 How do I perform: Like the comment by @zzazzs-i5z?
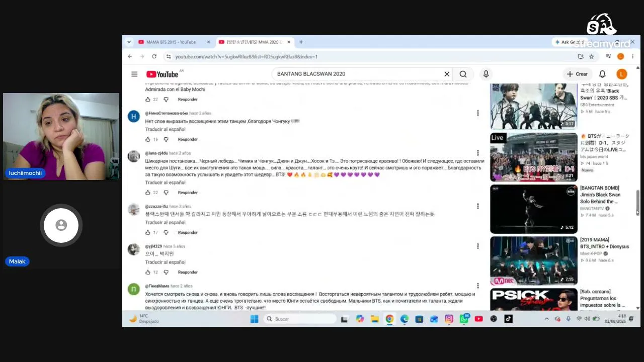point(148,232)
